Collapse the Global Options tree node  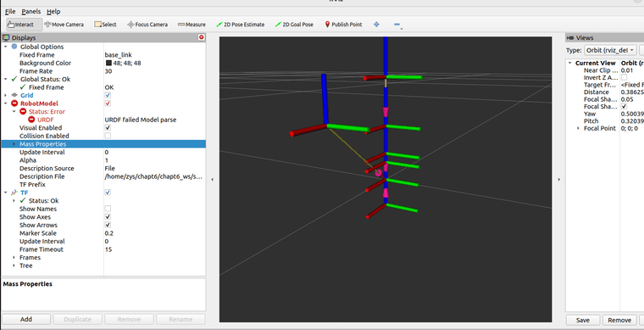pyautogui.click(x=6, y=47)
